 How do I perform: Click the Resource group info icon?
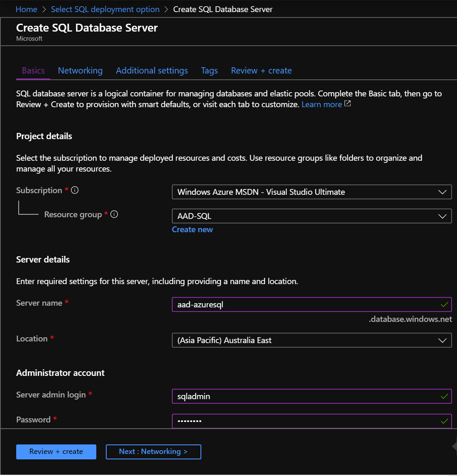pos(114,214)
